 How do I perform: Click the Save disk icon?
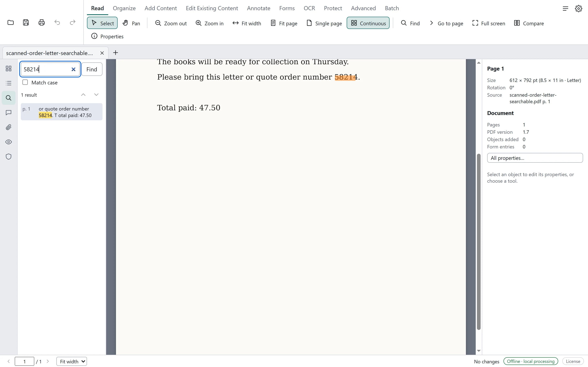(x=26, y=23)
